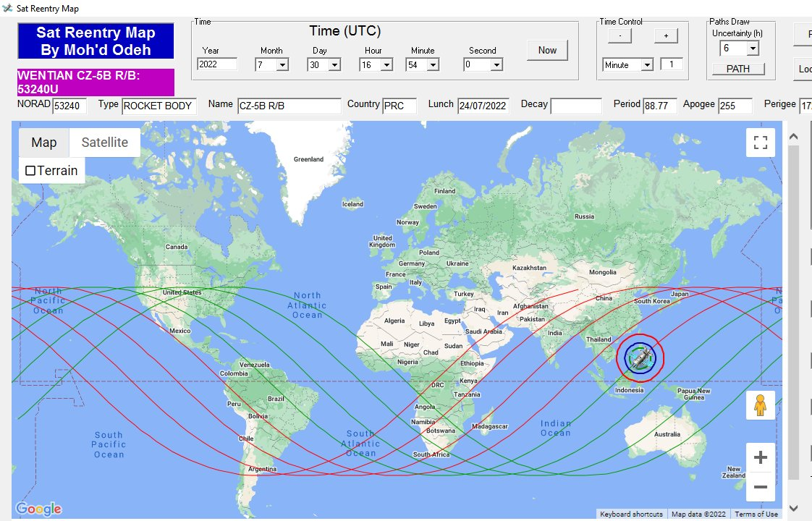812x521 pixels.
Task: Click the app icon in title bar
Action: coord(8,9)
